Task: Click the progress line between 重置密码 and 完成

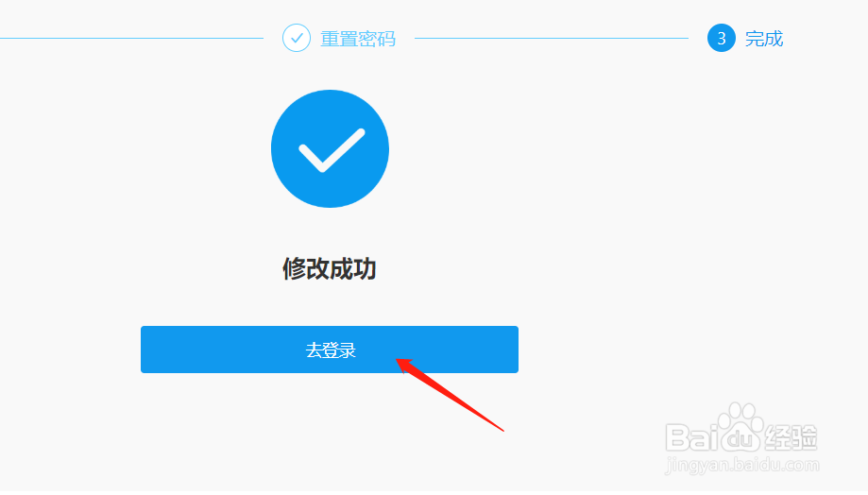Action: coord(552,38)
